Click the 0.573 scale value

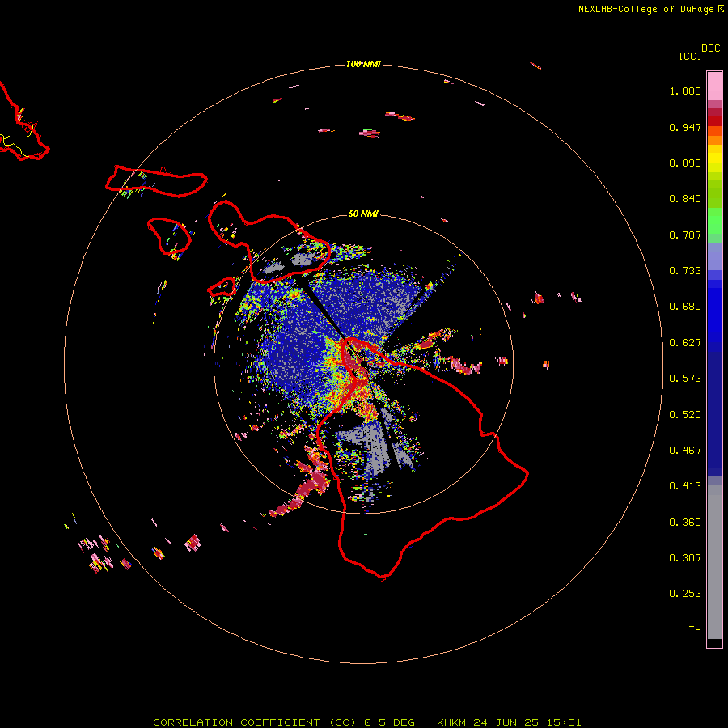[x=685, y=379]
